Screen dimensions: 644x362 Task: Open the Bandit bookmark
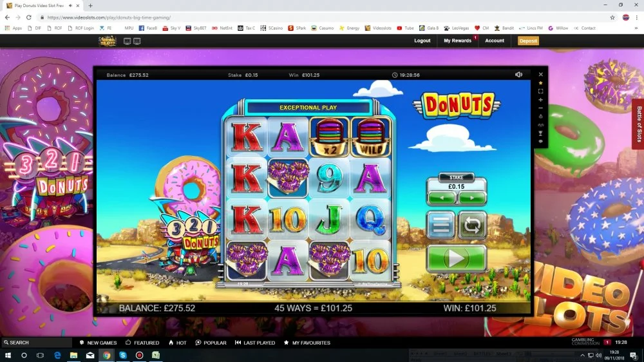pos(504,28)
